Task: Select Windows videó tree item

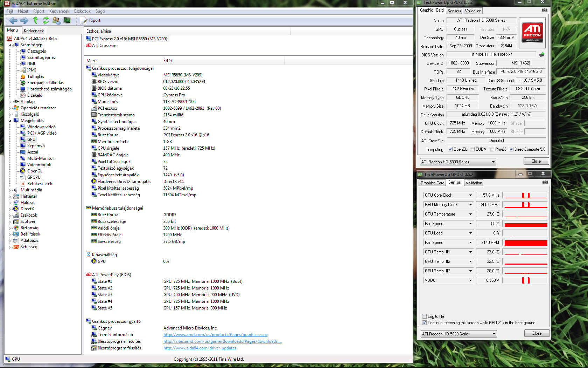Action: click(x=41, y=127)
